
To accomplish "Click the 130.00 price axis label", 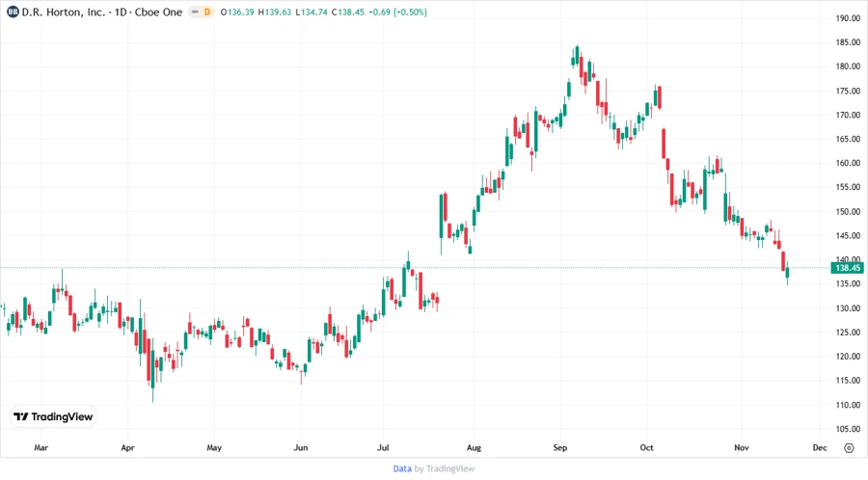I will [x=848, y=308].
